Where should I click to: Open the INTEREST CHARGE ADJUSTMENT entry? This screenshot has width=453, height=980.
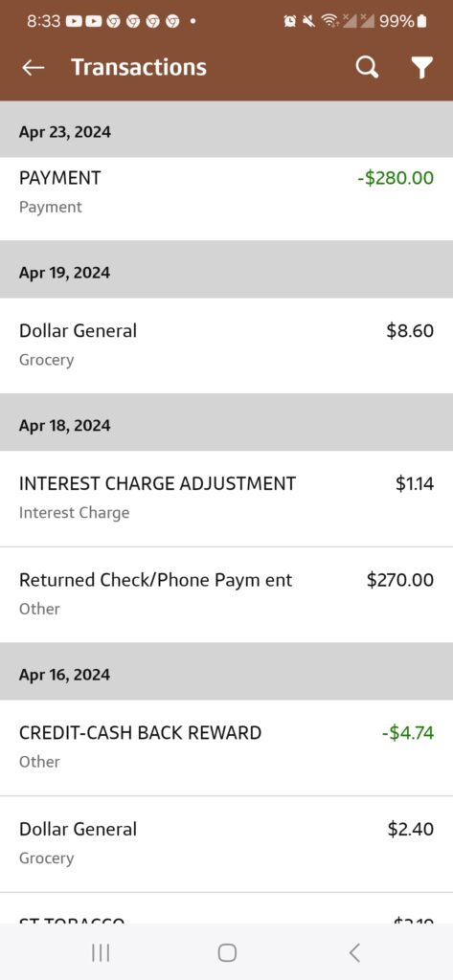[x=226, y=498]
